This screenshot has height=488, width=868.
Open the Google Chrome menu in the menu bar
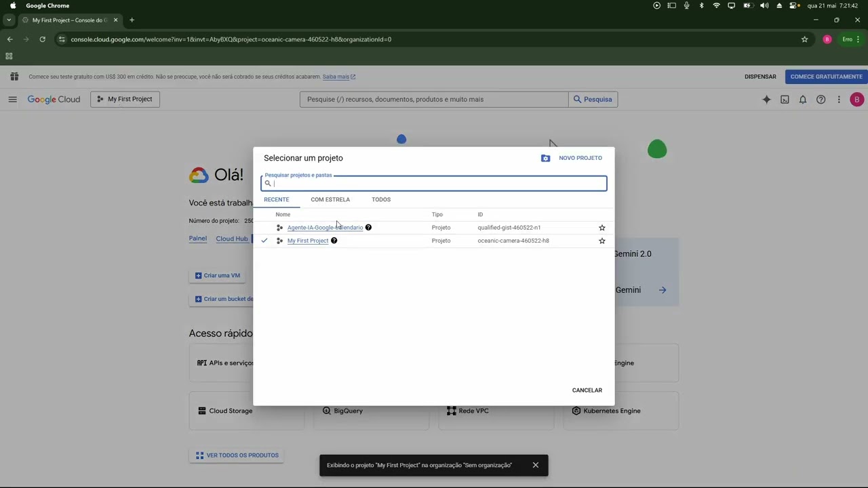(47, 5)
